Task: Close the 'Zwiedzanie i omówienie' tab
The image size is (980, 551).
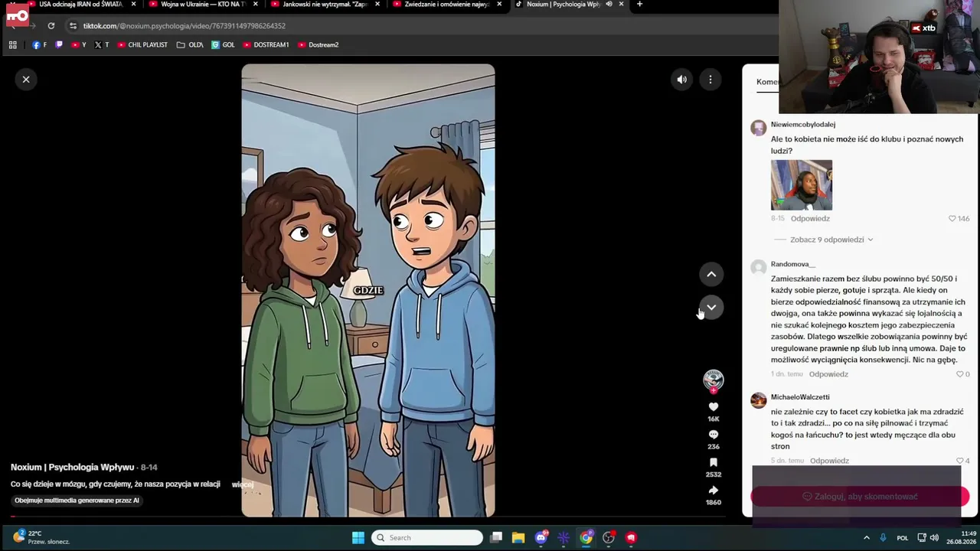Action: [499, 4]
